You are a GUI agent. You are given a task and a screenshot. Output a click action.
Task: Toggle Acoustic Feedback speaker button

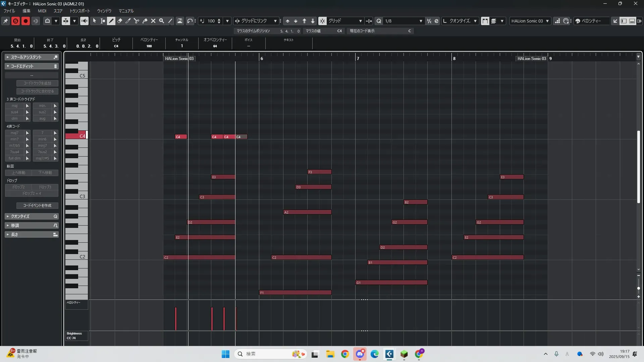pos(84,21)
